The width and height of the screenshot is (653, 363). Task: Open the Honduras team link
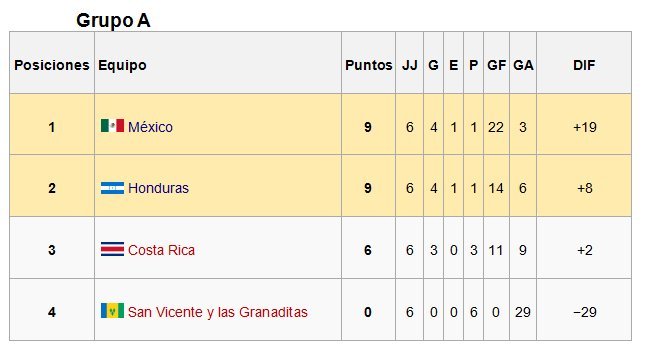pos(158,188)
